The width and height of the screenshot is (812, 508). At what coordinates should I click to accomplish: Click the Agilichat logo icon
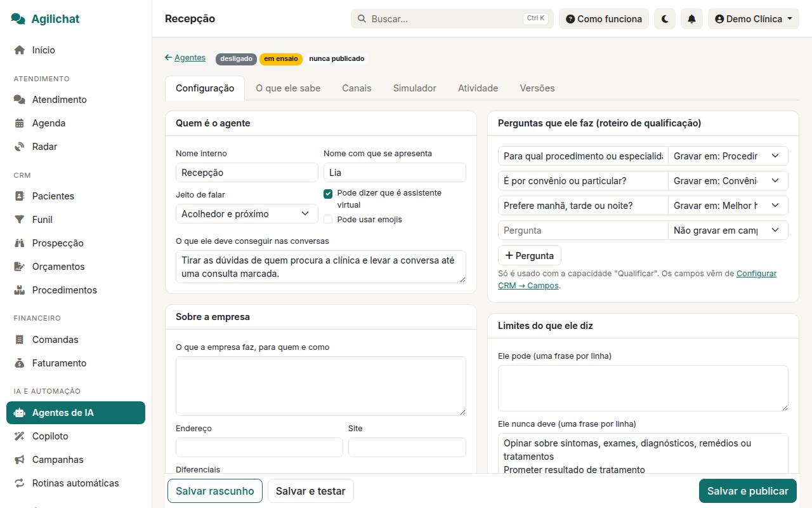click(x=18, y=19)
